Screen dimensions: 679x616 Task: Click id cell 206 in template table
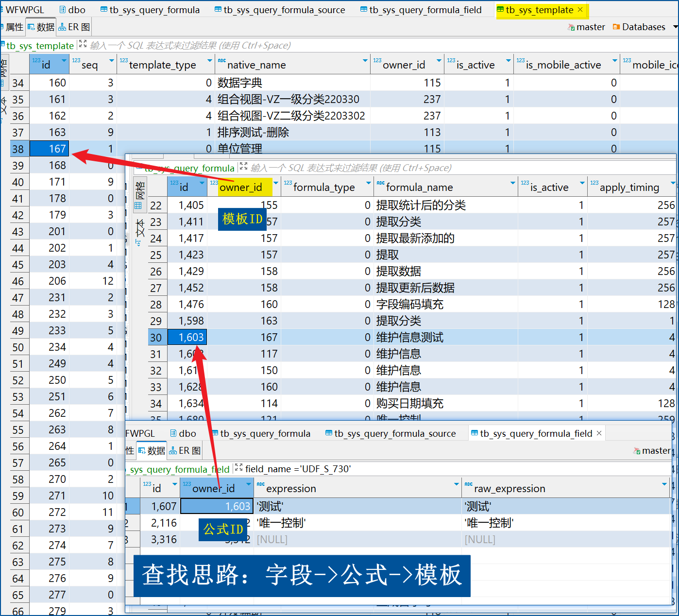[x=50, y=281]
